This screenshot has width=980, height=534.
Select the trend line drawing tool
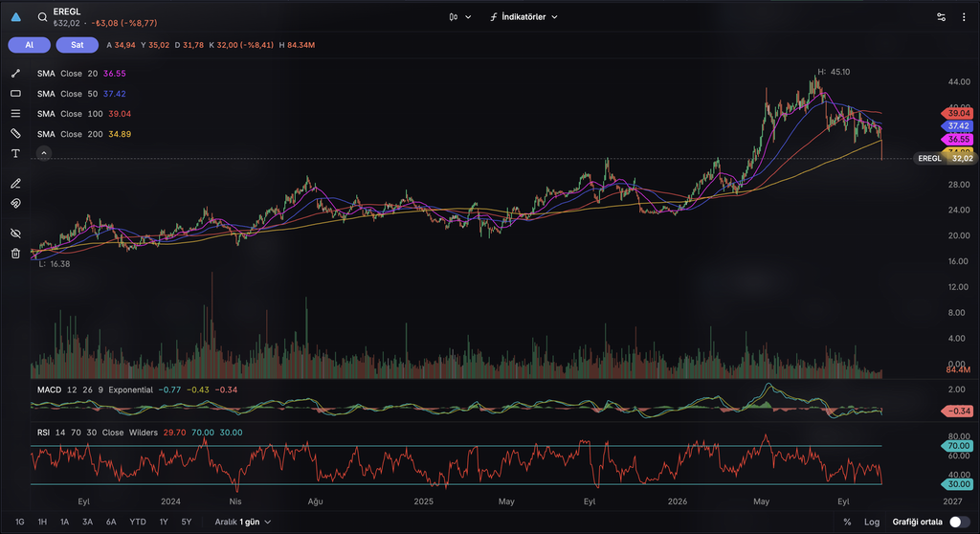click(x=15, y=74)
